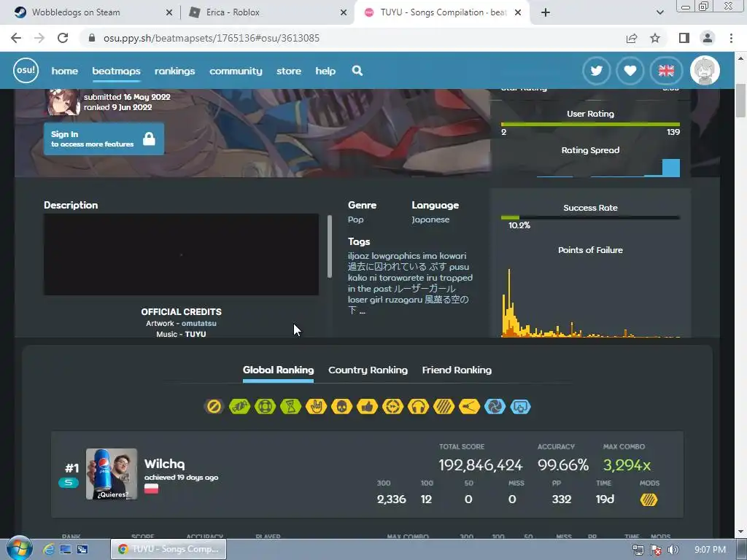The image size is (747, 560).
Task: Open the rankings menu
Action: (175, 71)
